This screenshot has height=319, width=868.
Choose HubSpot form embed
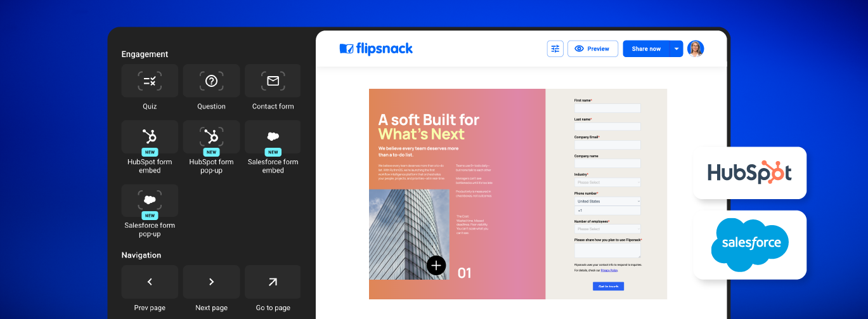click(150, 138)
